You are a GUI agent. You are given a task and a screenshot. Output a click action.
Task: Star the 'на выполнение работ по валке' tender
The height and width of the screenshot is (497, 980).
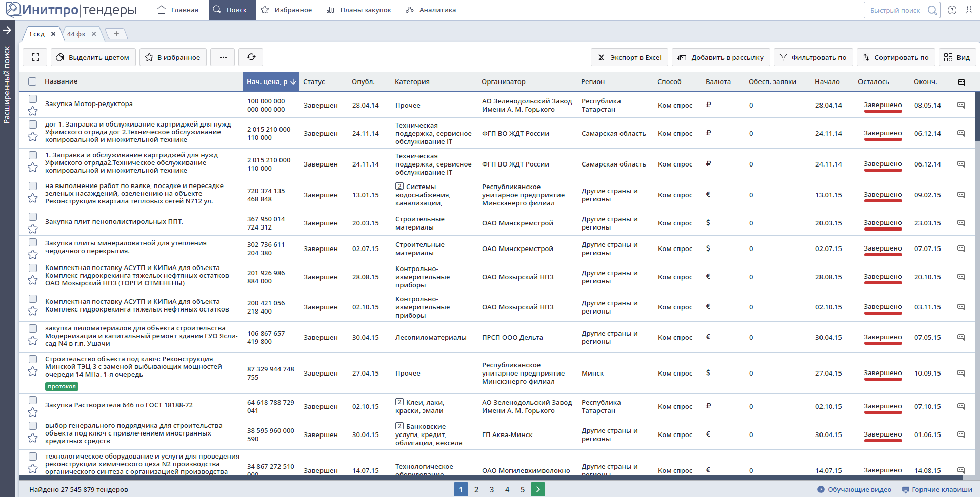(x=33, y=198)
